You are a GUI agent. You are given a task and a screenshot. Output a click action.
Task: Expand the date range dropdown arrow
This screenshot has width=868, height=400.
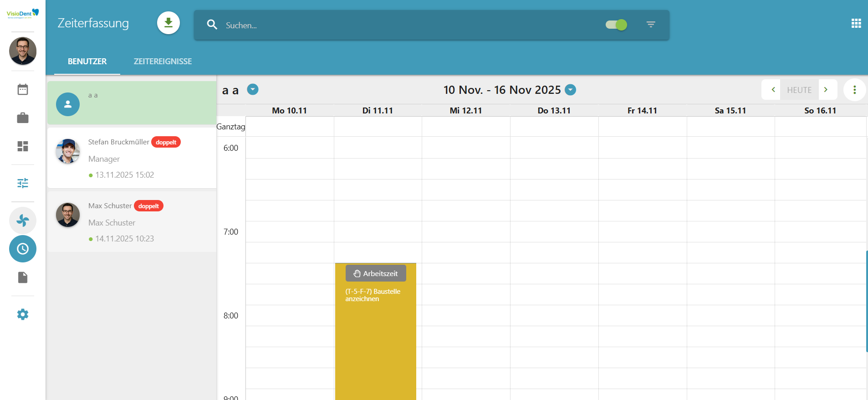(x=570, y=90)
